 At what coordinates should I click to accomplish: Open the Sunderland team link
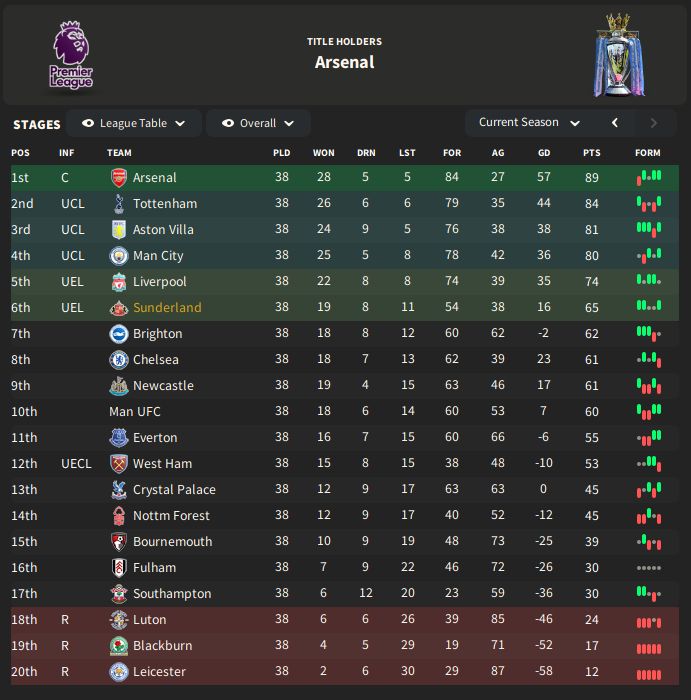pyautogui.click(x=167, y=308)
